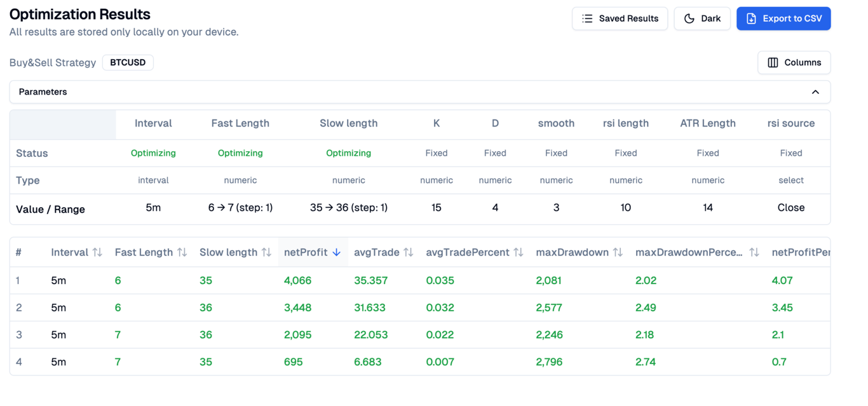This screenshot has width=868, height=406.
Task: Click sort arrows icon beside maxDrawdown
Action: 618,252
